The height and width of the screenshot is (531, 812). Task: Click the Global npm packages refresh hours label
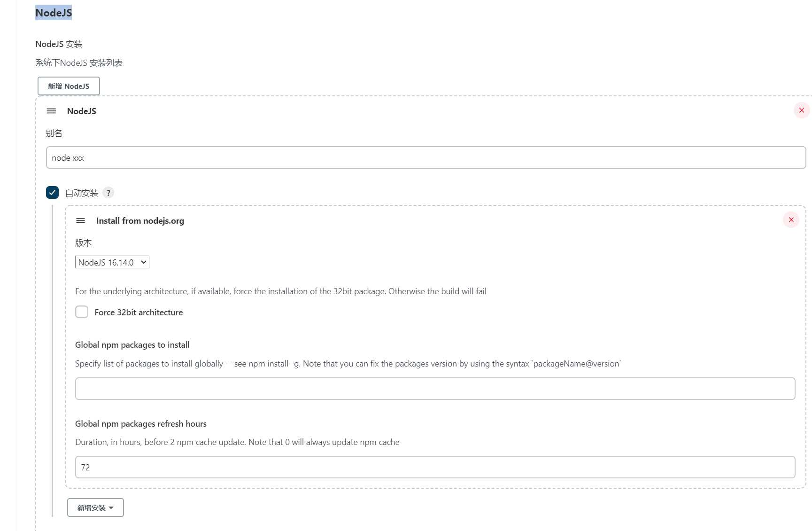(141, 424)
